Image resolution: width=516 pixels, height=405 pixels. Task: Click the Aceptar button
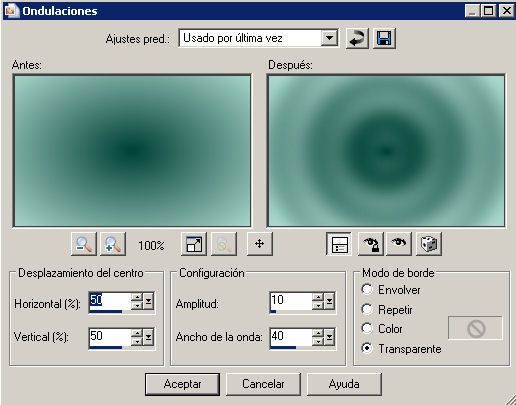pos(182,384)
